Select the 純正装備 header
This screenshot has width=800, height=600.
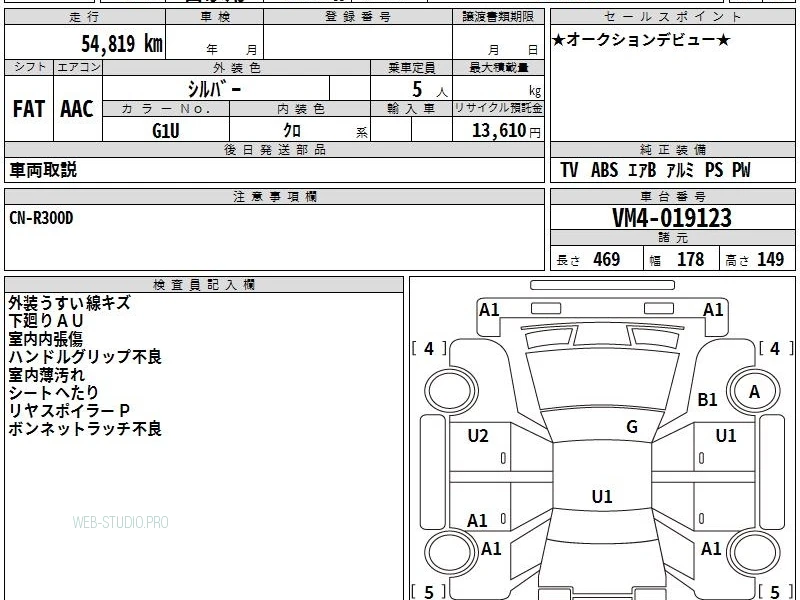[672, 149]
